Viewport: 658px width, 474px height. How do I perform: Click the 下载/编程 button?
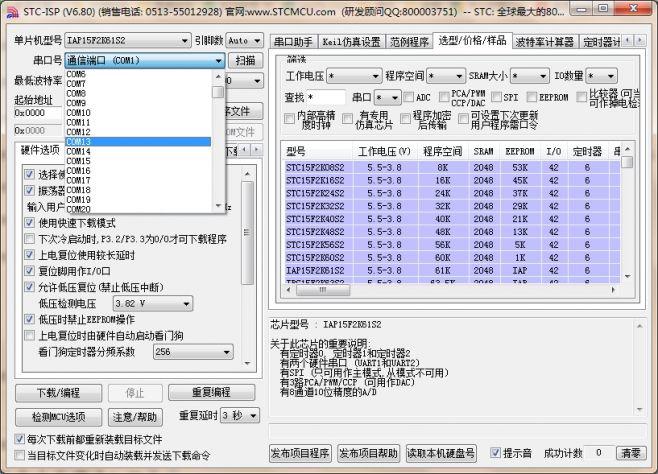pos(58,393)
